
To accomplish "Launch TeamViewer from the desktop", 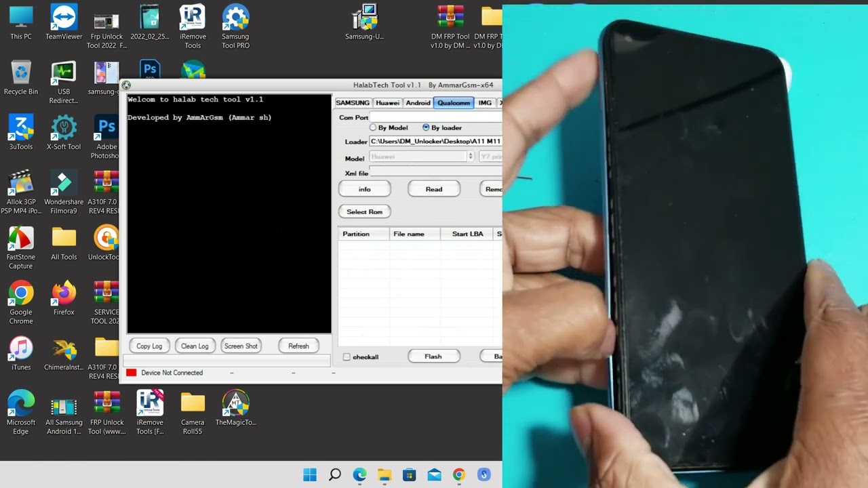I will point(64,23).
